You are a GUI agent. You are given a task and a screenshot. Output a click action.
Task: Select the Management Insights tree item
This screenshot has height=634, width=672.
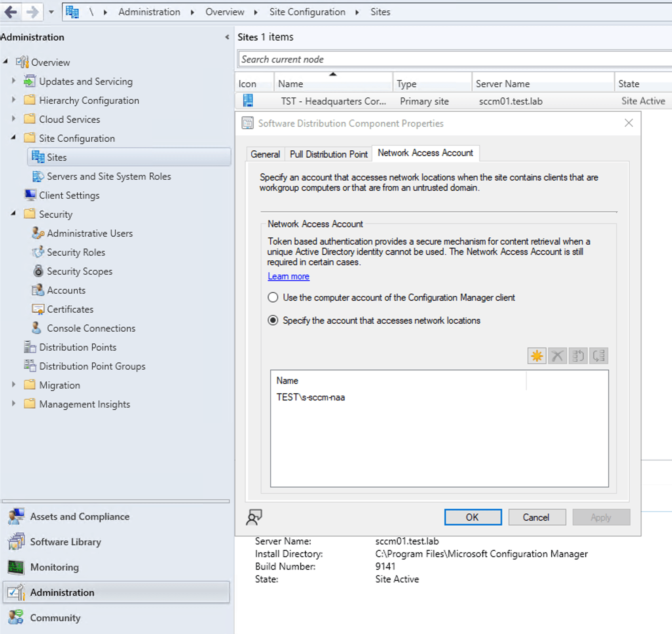click(x=85, y=404)
